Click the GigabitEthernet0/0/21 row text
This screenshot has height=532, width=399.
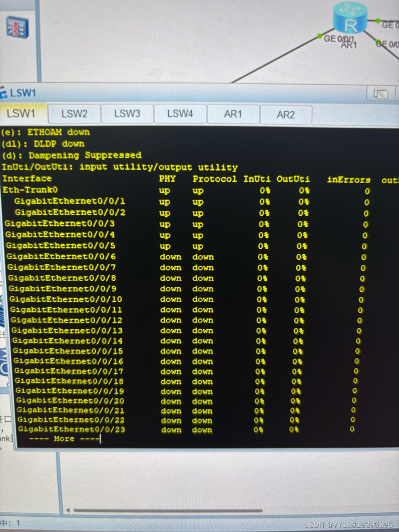point(71,410)
